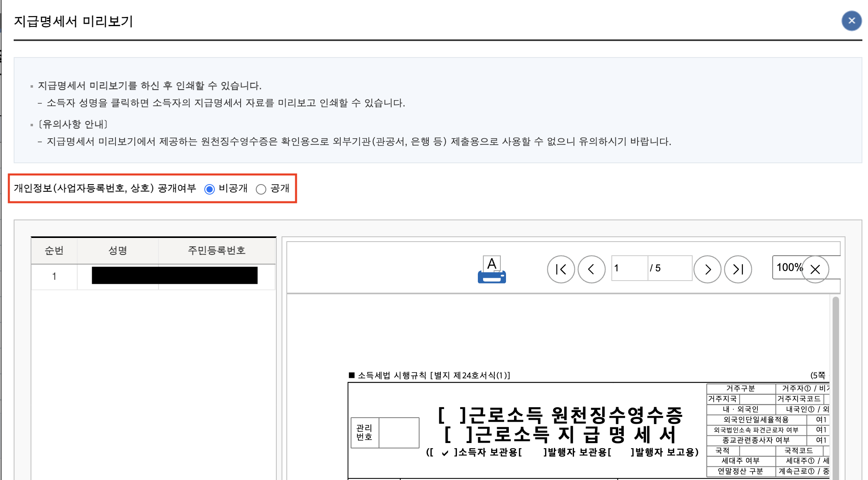Jump to the last page of the document
Image resolution: width=868 pixels, height=480 pixels.
pos(738,269)
